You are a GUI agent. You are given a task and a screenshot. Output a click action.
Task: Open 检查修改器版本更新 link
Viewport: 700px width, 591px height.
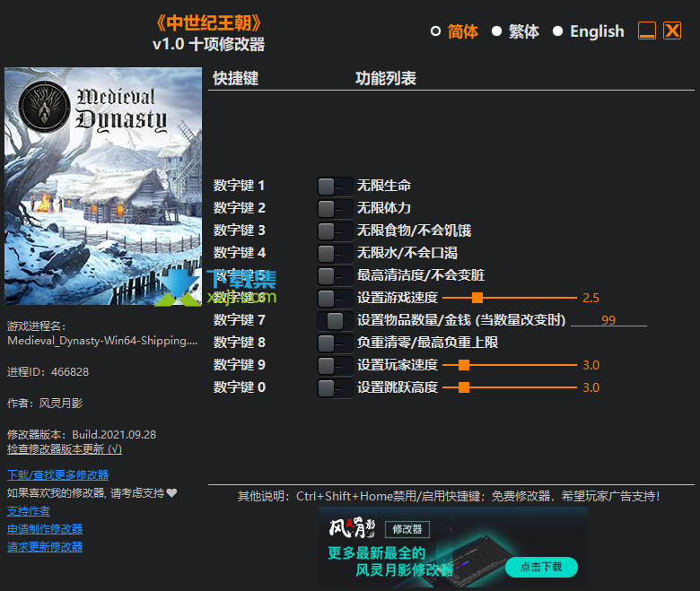point(65,449)
